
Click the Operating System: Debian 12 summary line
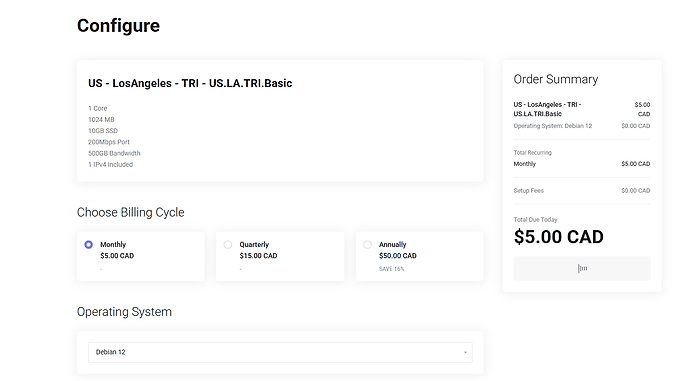click(x=553, y=126)
